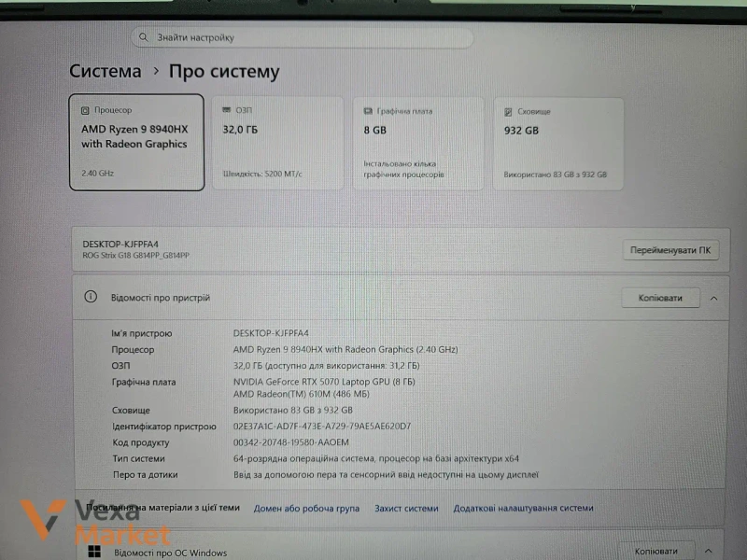Copy Windows info with lower Копіювати button
Image resolution: width=747 pixels, height=560 pixels.
(x=655, y=551)
